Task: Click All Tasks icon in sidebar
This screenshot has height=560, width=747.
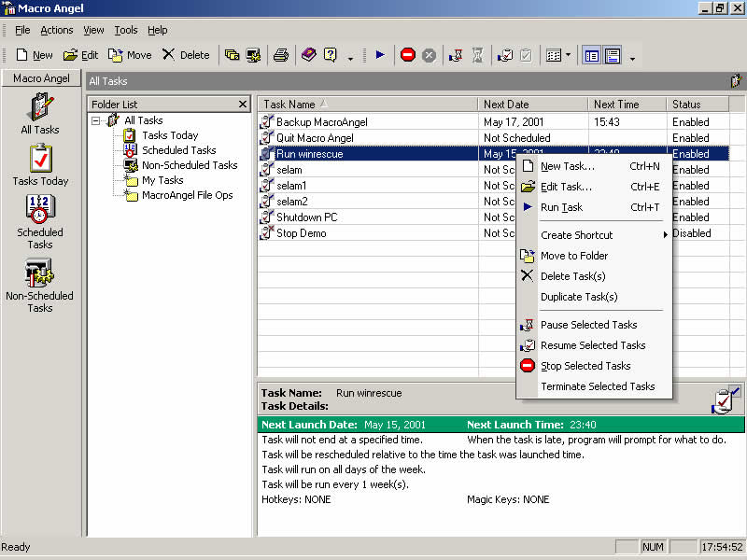Action: [x=40, y=114]
